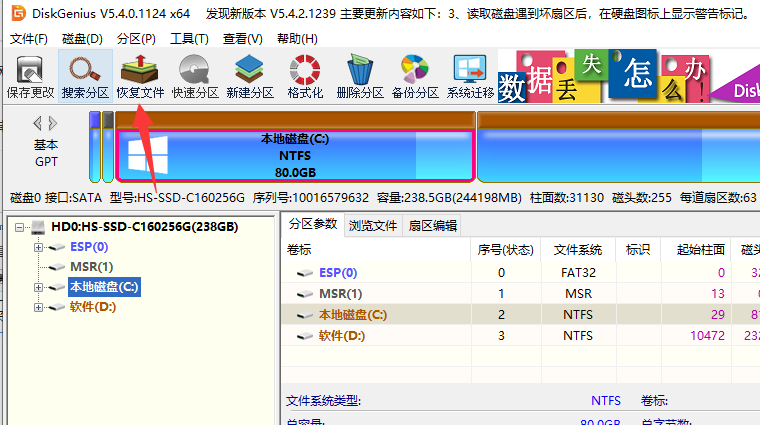760x425 pixels.
Task: Click the 格式化 (Format) toolbar icon
Action: point(304,76)
